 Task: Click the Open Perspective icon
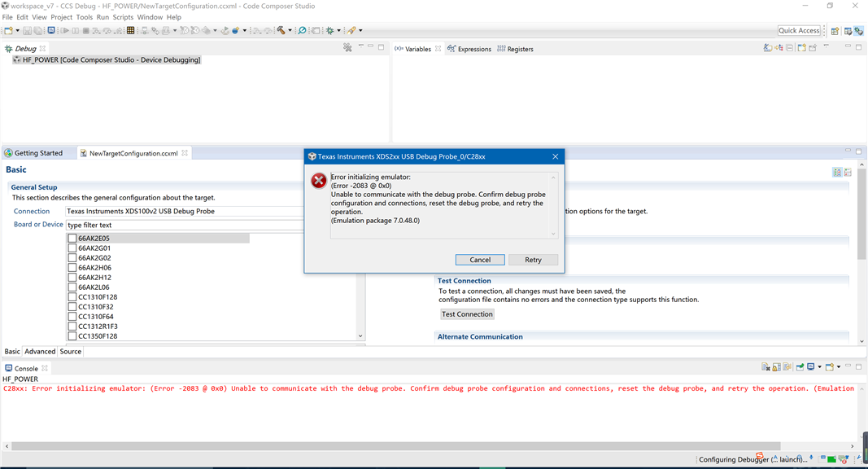click(835, 31)
